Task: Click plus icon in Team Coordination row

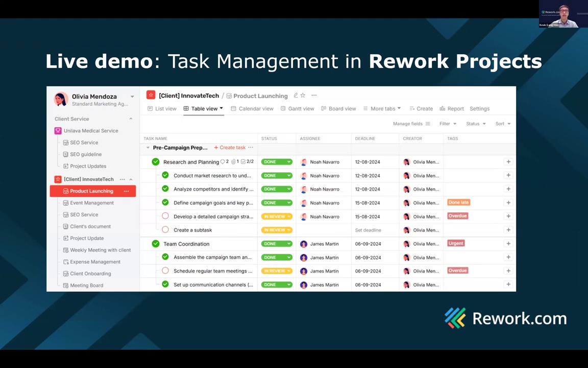Action: [x=508, y=244]
